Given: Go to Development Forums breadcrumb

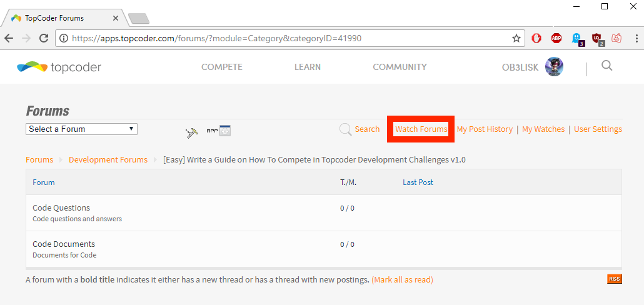Looking at the screenshot, I should pyautogui.click(x=108, y=159).
